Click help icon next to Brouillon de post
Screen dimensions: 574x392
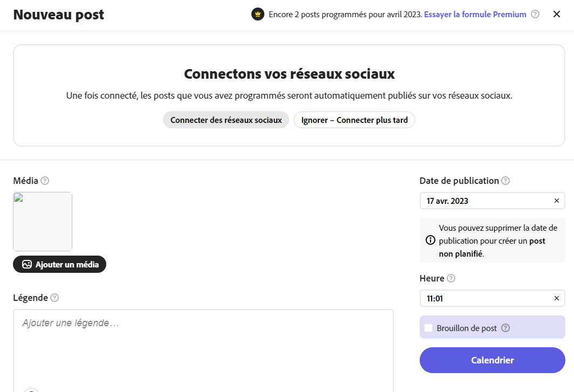point(505,328)
